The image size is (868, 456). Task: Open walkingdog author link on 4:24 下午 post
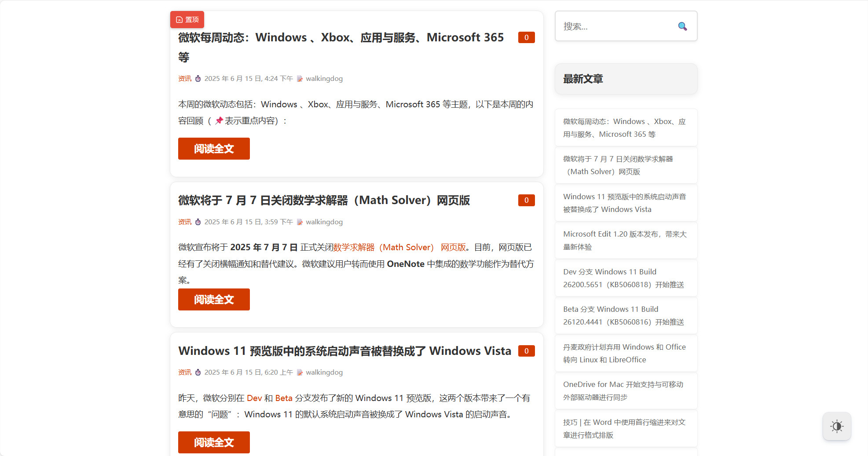tap(324, 79)
